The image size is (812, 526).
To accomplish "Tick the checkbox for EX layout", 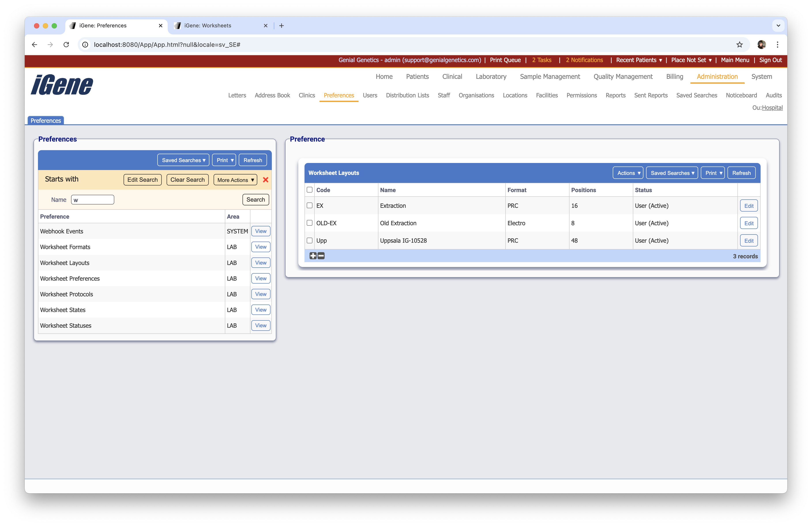I will point(309,206).
